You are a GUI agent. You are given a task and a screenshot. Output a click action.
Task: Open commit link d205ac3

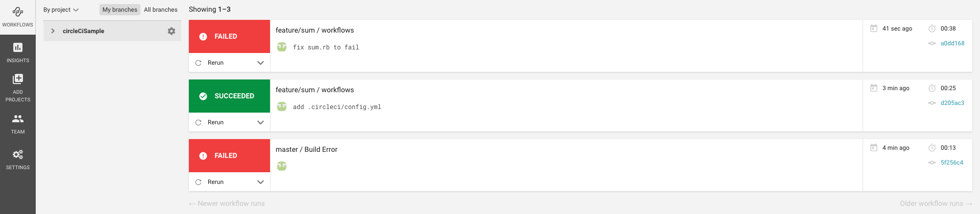point(952,103)
